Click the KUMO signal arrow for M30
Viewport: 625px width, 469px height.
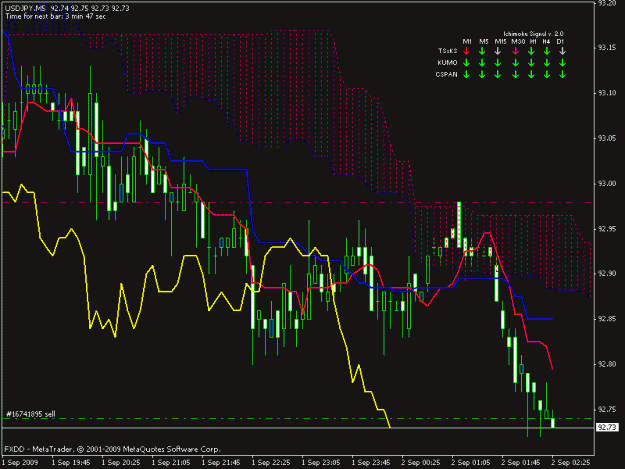pyautogui.click(x=516, y=63)
